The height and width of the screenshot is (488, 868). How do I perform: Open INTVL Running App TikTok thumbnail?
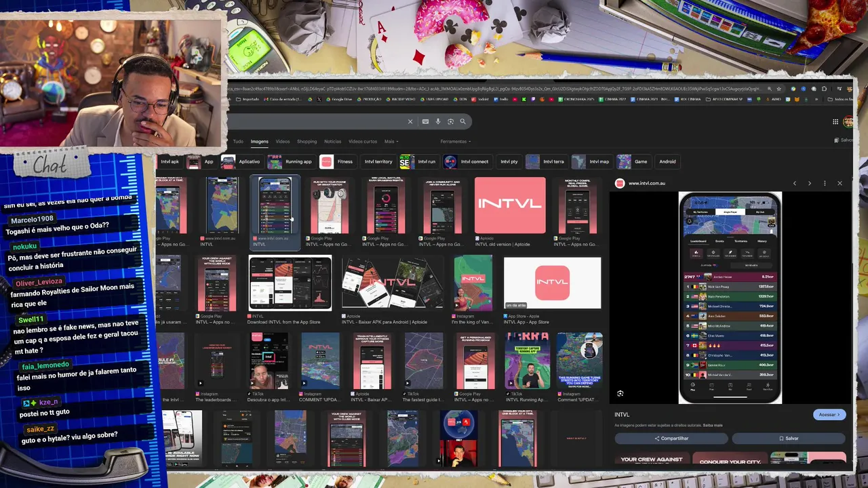(527, 361)
